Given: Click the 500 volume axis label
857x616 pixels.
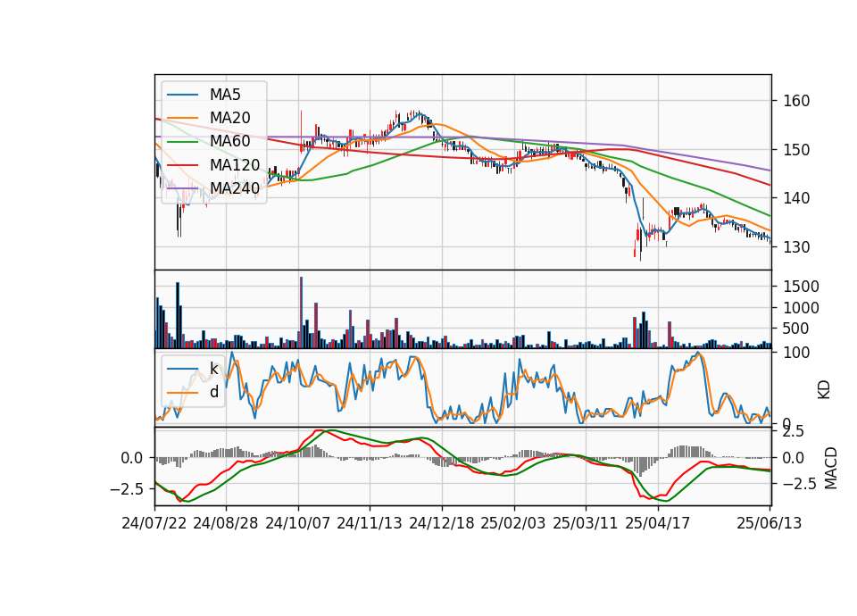Looking at the screenshot, I should pos(797,329).
